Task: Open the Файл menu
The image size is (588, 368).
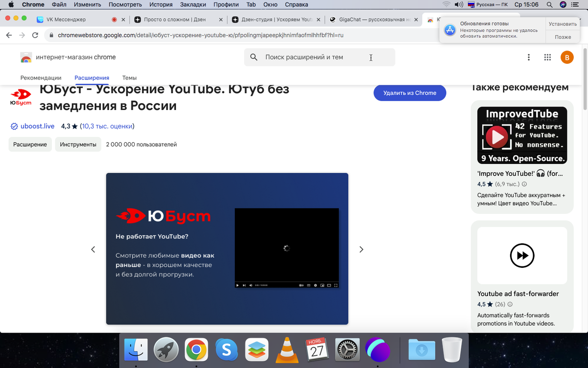Action: tap(59, 4)
